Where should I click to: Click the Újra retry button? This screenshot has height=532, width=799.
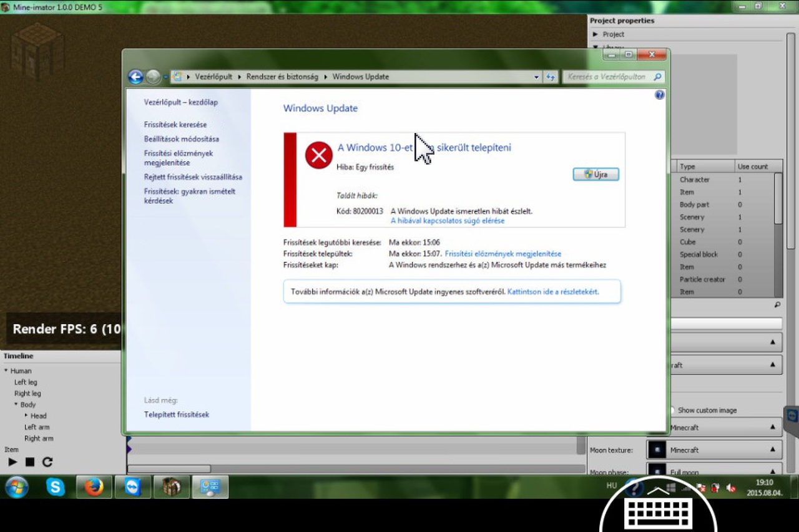[x=596, y=174]
